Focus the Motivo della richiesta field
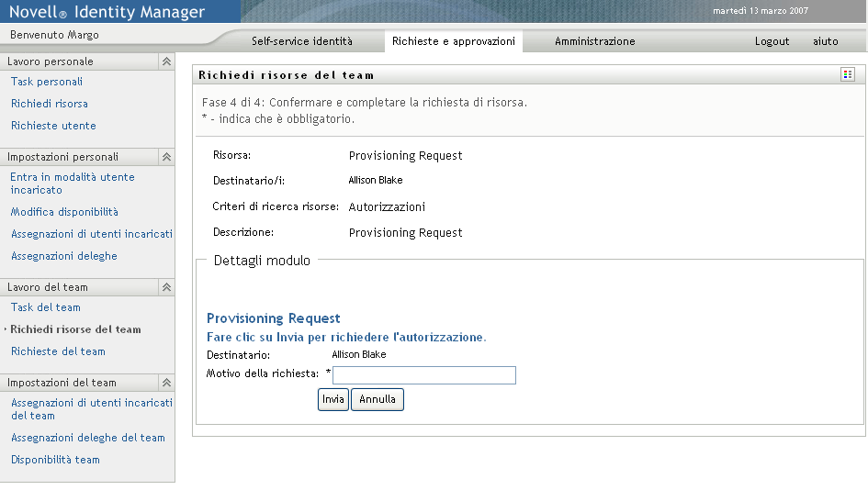The image size is (868, 490). click(x=423, y=374)
